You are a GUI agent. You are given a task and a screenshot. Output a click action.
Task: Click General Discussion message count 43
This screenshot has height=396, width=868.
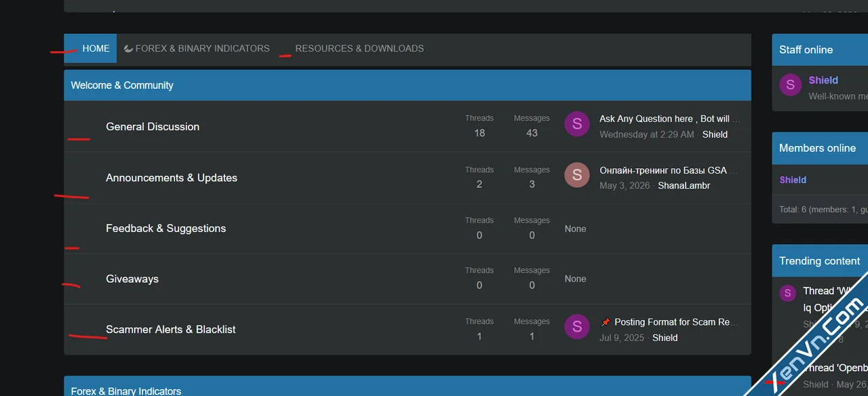point(532,133)
